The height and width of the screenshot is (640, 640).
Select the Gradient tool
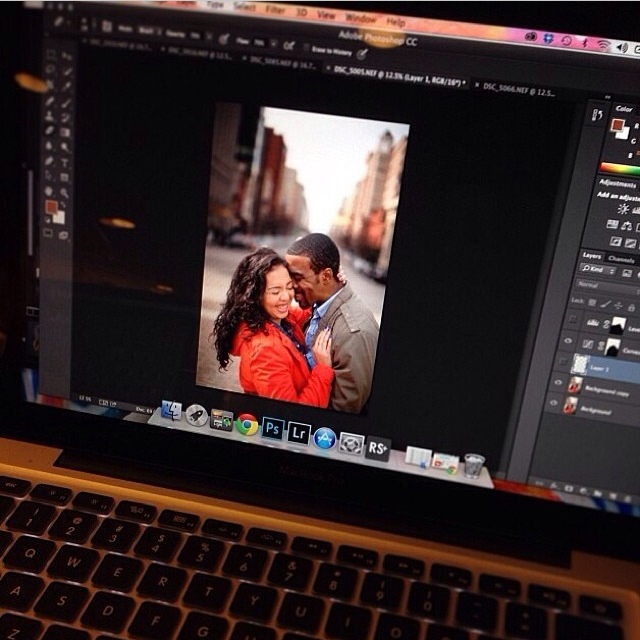pos(65,132)
